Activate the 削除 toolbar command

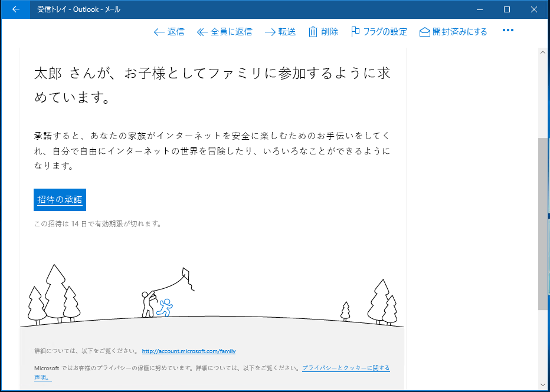323,31
